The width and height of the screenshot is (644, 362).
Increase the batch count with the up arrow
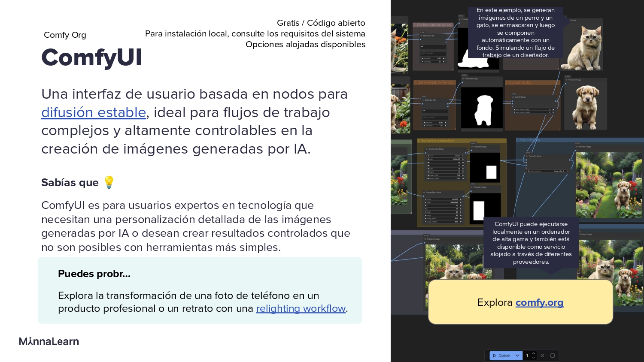[x=534, y=353]
